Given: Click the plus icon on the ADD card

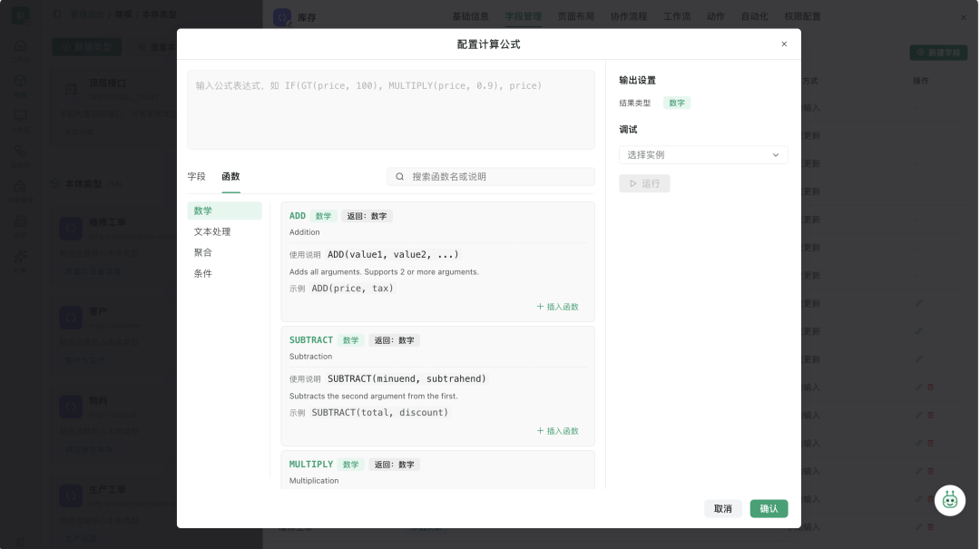Looking at the screenshot, I should 540,307.
